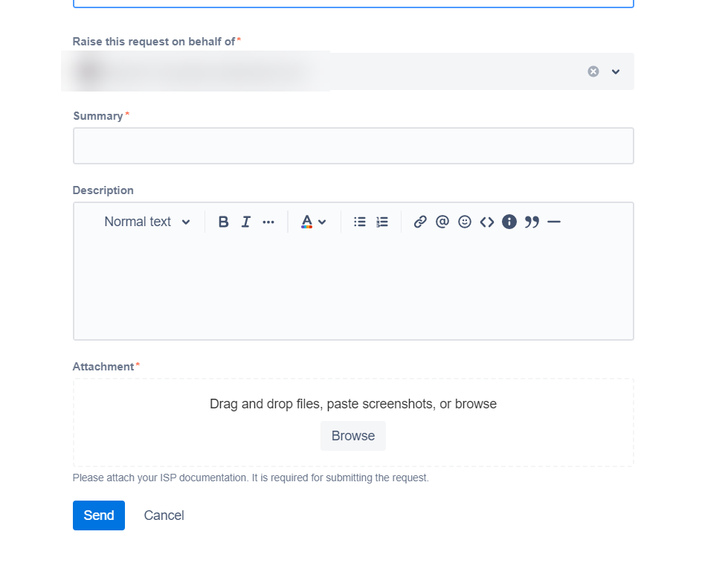Image resolution: width=728 pixels, height=572 pixels.
Task: Insert a horizontal divider in the editor
Action: pos(553,221)
